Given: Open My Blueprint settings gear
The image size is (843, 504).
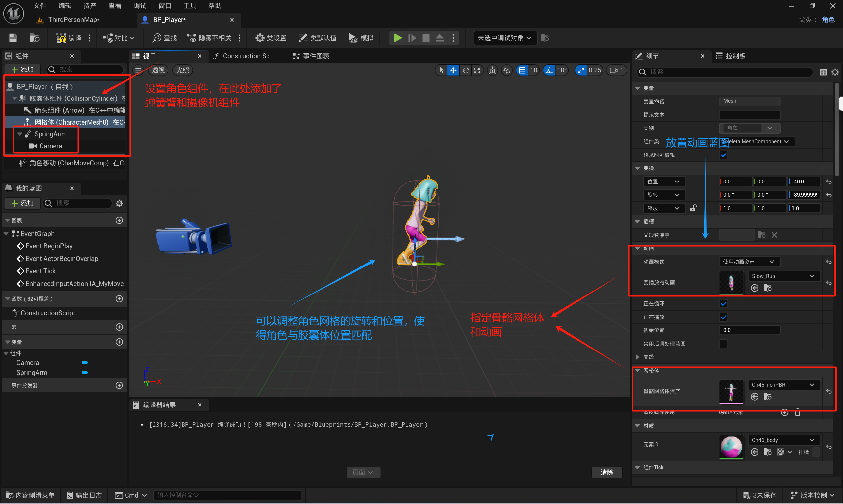Looking at the screenshot, I should [x=119, y=203].
